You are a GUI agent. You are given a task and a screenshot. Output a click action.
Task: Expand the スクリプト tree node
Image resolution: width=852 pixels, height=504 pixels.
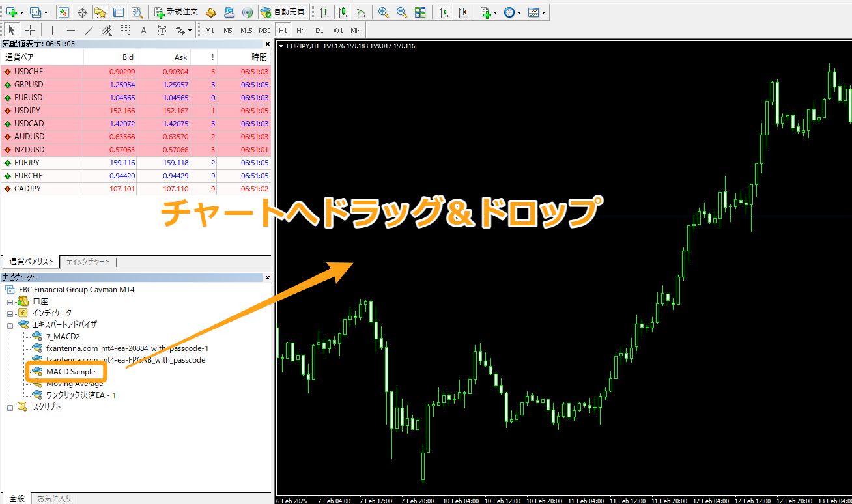[x=10, y=407]
